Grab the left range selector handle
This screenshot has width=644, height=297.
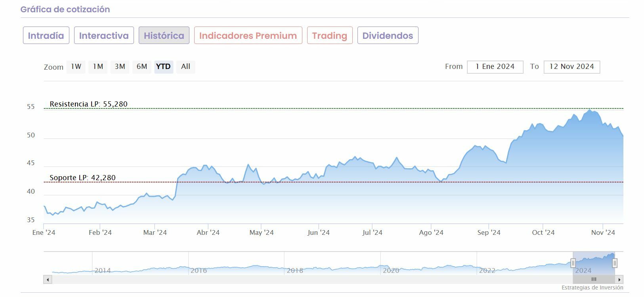pos(573,263)
